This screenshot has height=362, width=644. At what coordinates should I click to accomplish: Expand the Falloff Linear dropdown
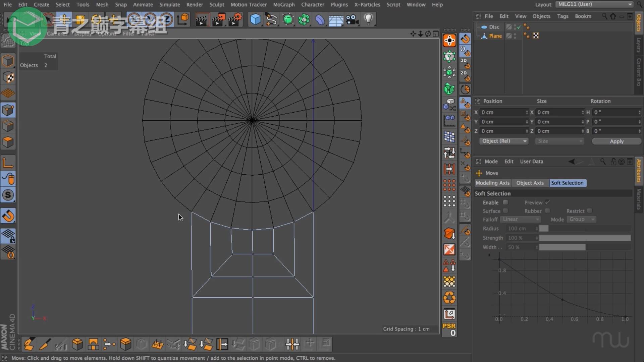(x=521, y=219)
